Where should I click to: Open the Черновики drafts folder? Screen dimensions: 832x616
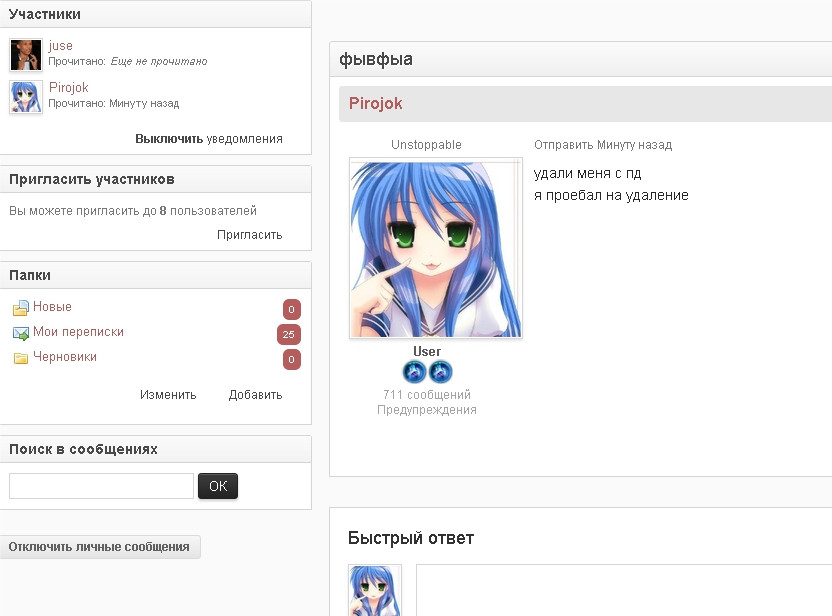(x=65, y=357)
